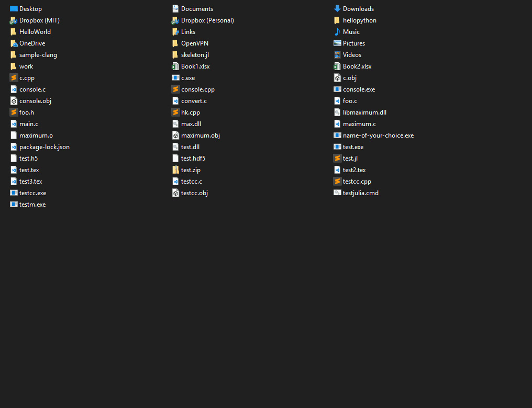Click the icon of console.exe
The width and height of the screenshot is (532, 408).
[337, 89]
